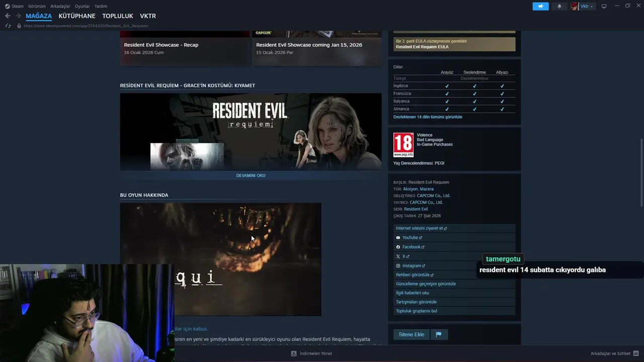Open İndirmeleri Yönet downloads manager
Screen dimensions: 644x362
315,353
